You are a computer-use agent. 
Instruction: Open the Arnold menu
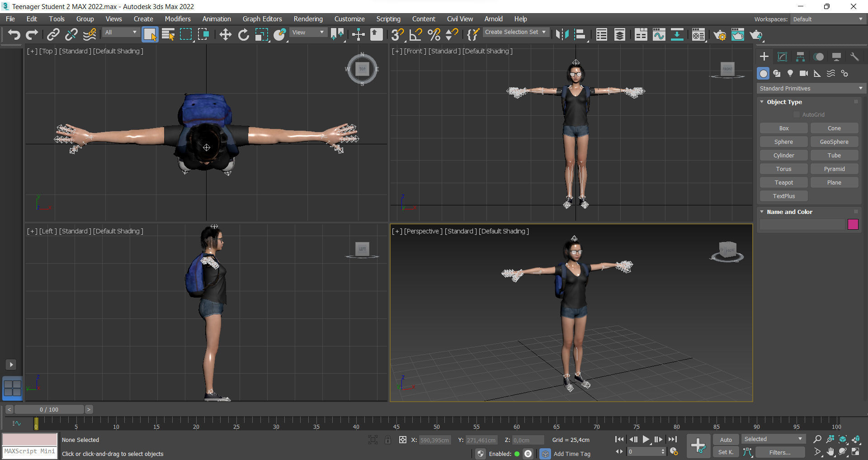point(494,19)
